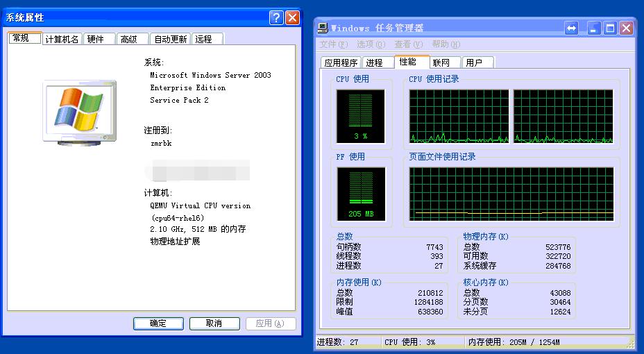Open the 帮助(H) menu
The image size is (644, 354).
pos(446,44)
